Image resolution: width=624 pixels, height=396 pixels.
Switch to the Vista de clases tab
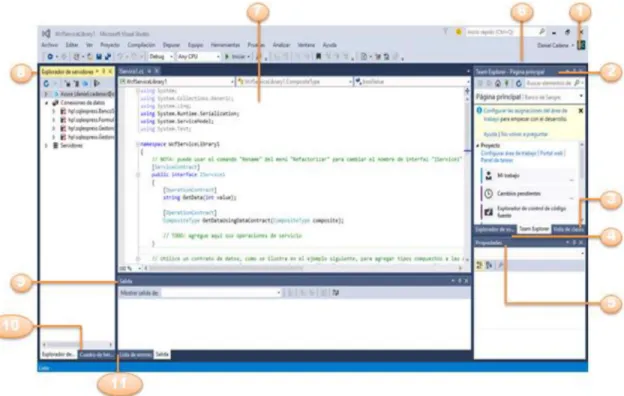click(x=568, y=229)
